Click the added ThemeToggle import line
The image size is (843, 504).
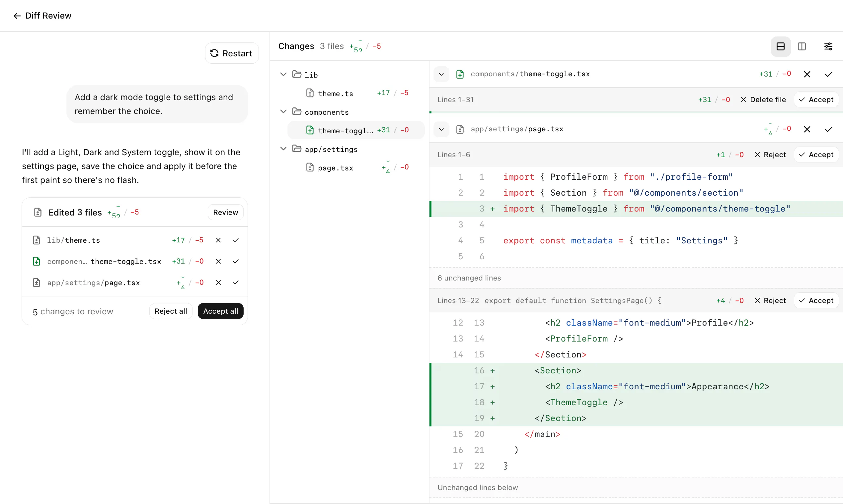636,209
